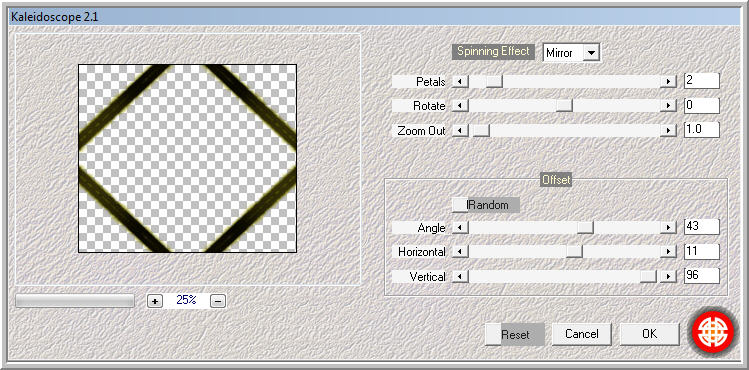The image size is (749, 370).
Task: Confirm with the OK button
Action: tap(649, 334)
